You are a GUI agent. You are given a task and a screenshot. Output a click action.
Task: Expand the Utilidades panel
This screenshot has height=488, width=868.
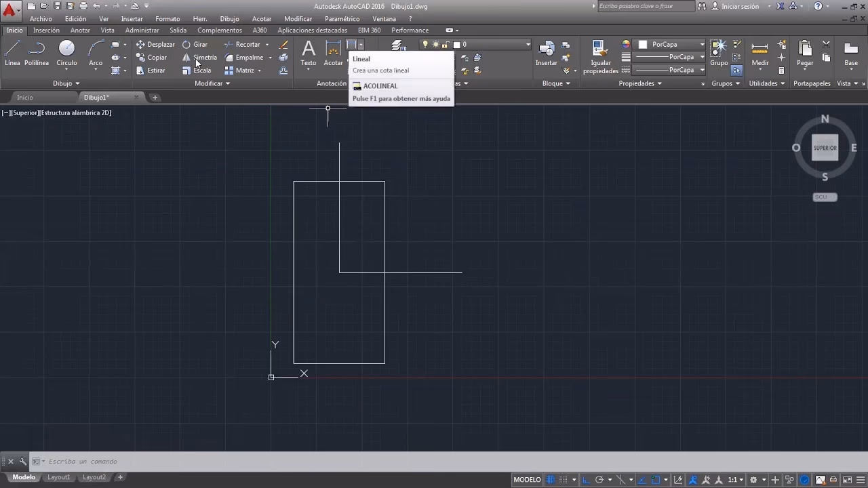pyautogui.click(x=767, y=83)
